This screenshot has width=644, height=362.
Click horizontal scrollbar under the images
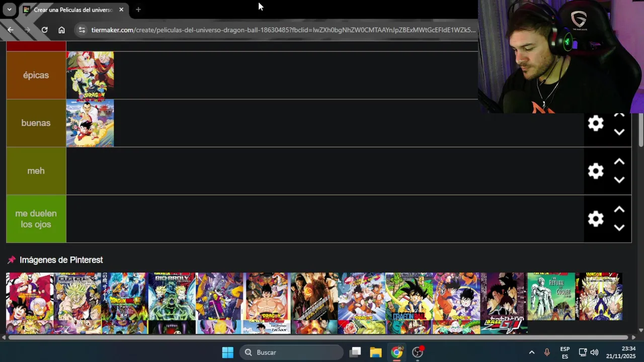coord(318,337)
